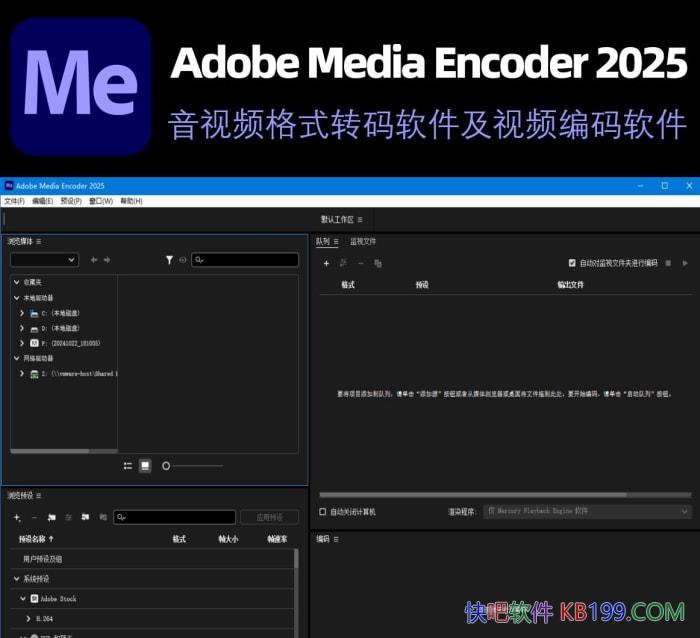The height and width of the screenshot is (638, 700).
Task: Open the 文件(F) menu
Action: 15,201
